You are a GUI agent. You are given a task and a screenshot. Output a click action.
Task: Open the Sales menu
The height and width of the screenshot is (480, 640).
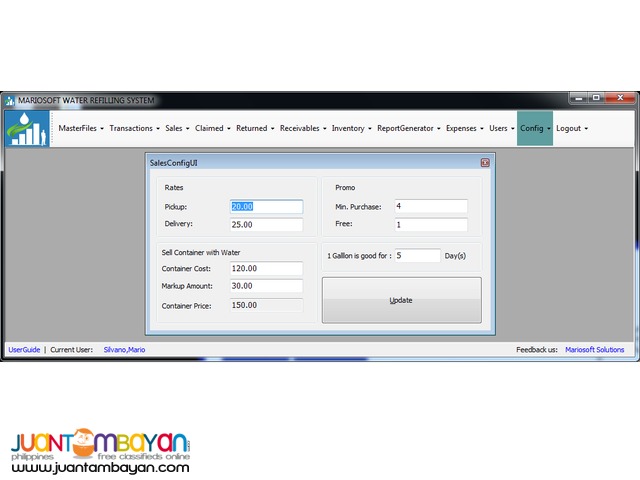(x=177, y=128)
